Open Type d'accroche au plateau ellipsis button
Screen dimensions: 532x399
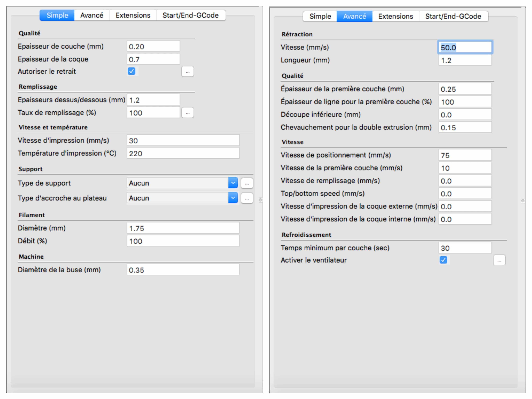[x=247, y=198]
